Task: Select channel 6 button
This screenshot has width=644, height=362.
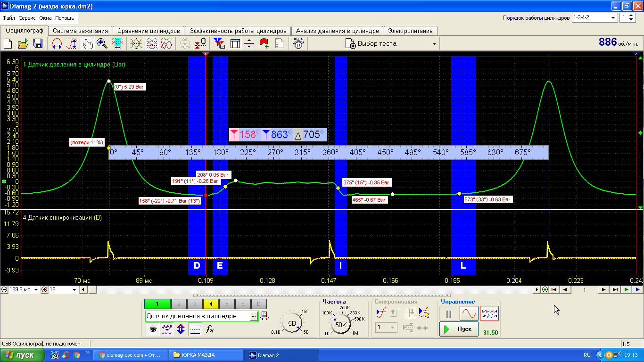Action: pos(243,304)
